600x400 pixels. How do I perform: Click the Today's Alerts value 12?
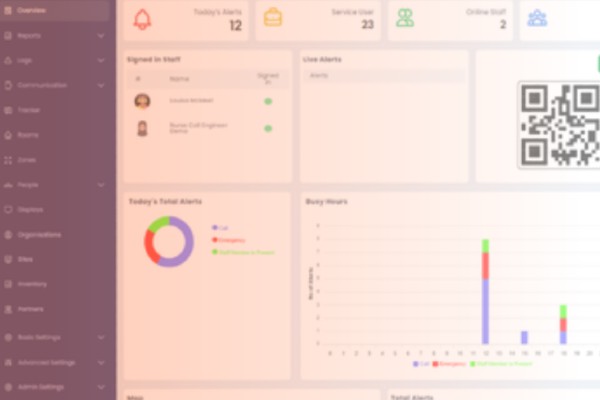click(236, 25)
